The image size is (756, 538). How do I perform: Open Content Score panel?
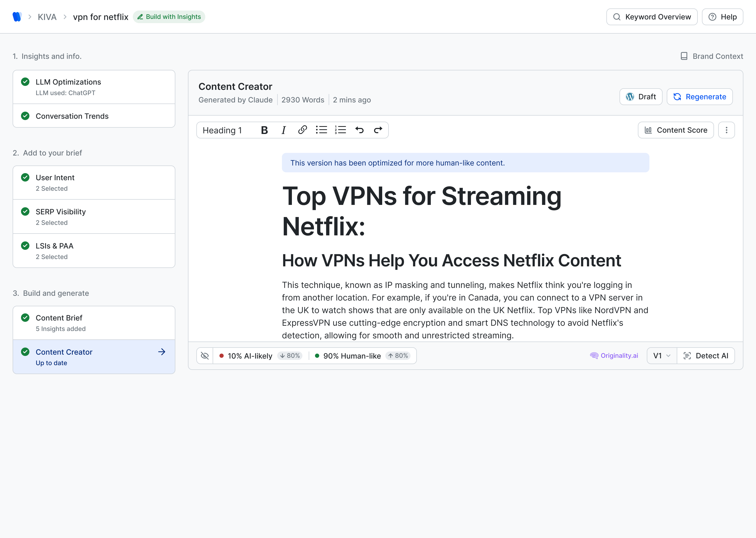pyautogui.click(x=676, y=130)
